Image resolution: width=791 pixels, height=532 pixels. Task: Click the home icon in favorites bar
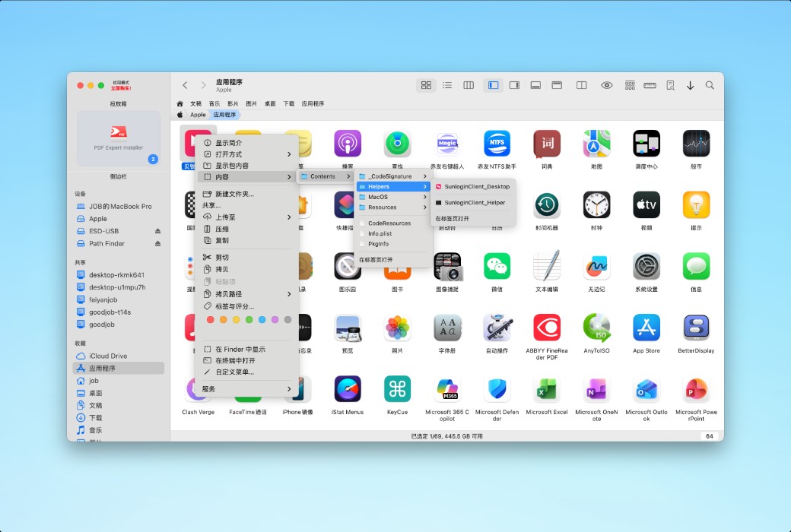coord(179,103)
